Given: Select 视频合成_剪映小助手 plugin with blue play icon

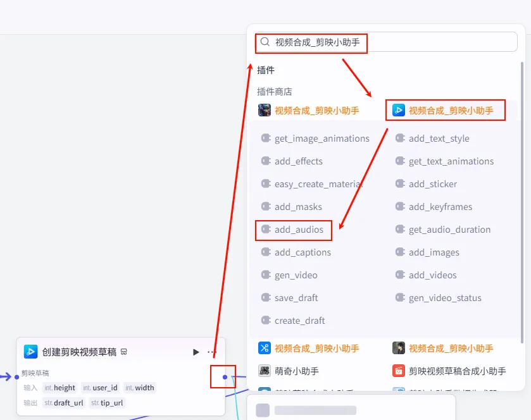Looking at the screenshot, I should point(442,110).
